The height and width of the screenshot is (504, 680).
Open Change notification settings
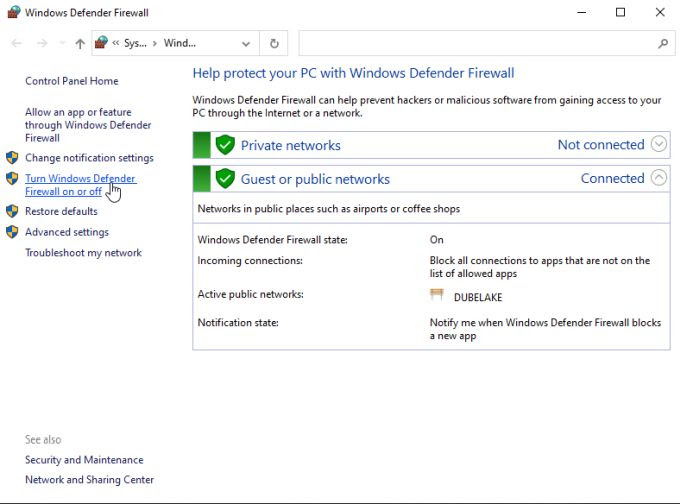pos(89,158)
